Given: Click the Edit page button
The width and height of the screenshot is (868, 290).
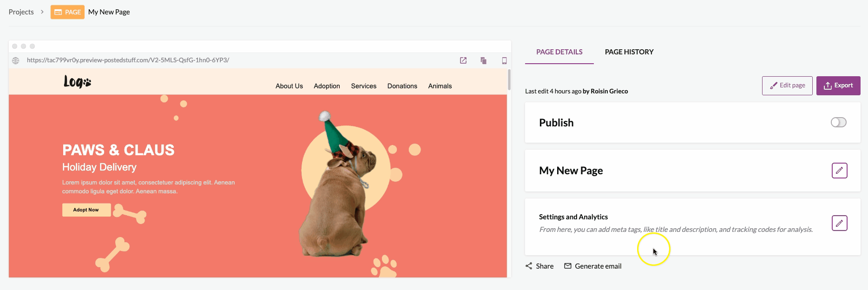Looking at the screenshot, I should point(787,86).
